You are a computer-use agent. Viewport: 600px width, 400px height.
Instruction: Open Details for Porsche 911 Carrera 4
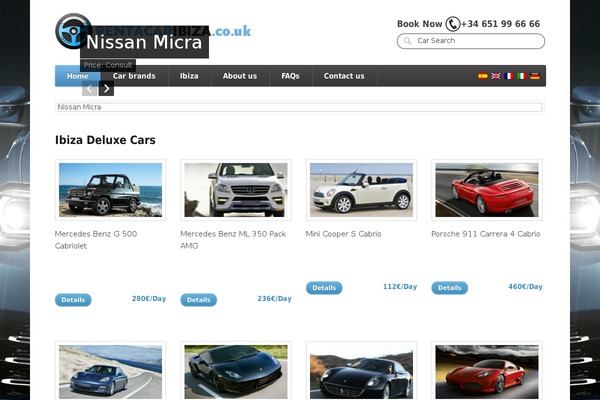pyautogui.click(x=450, y=288)
